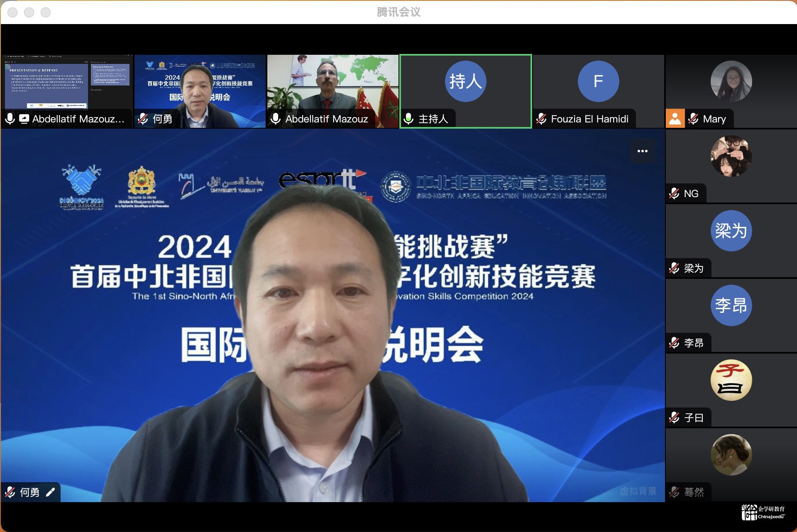Click the muted mic icon for 梁为
Image resolution: width=797 pixels, height=532 pixels.
click(675, 268)
